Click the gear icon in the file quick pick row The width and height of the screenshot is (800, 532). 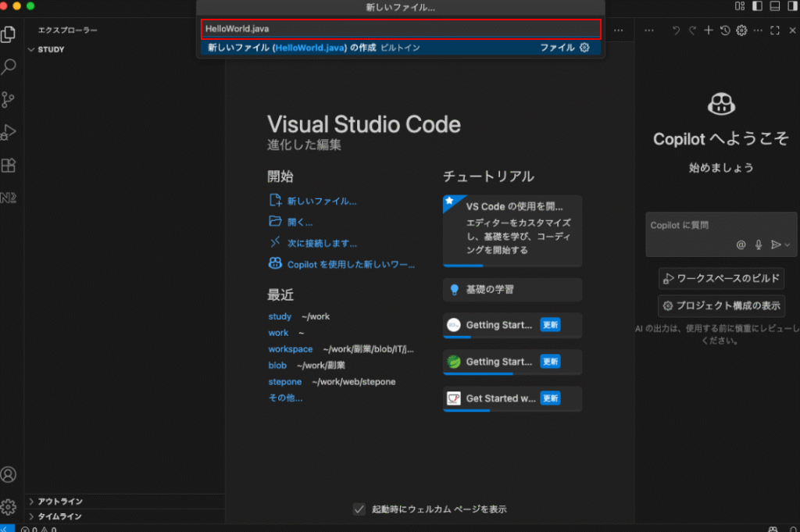pos(584,48)
